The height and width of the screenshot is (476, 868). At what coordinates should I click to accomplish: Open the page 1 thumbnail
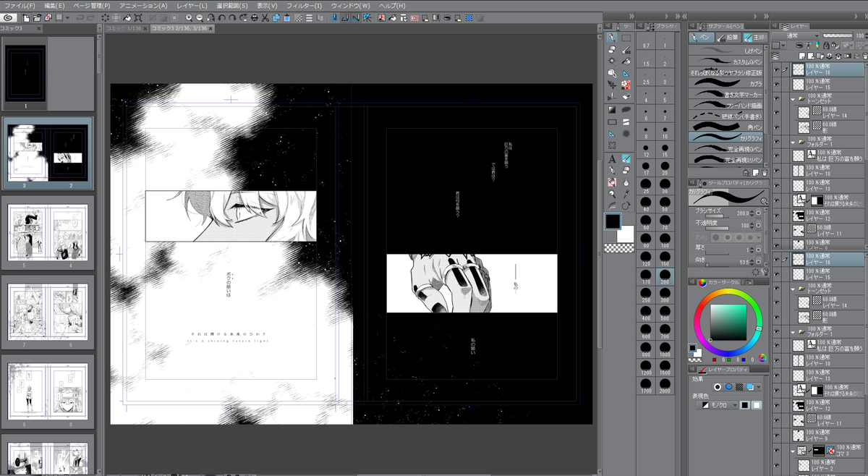tap(25, 75)
